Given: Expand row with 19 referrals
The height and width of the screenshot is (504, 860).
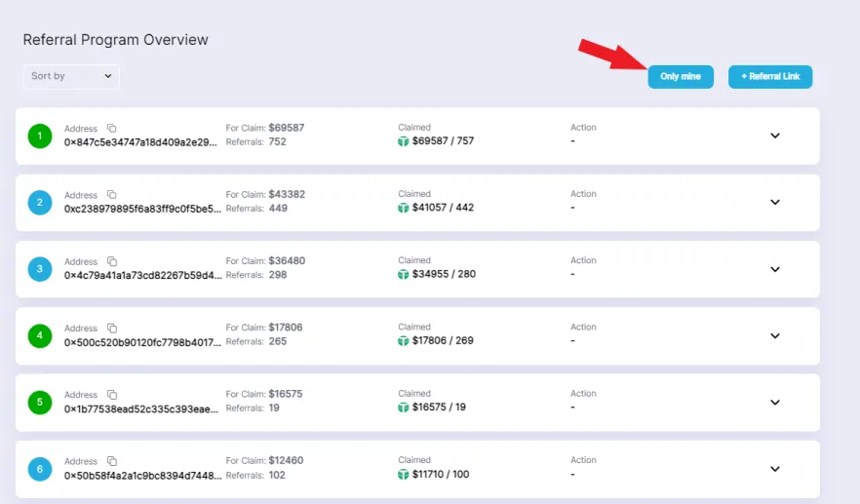Looking at the screenshot, I should pyautogui.click(x=775, y=402).
